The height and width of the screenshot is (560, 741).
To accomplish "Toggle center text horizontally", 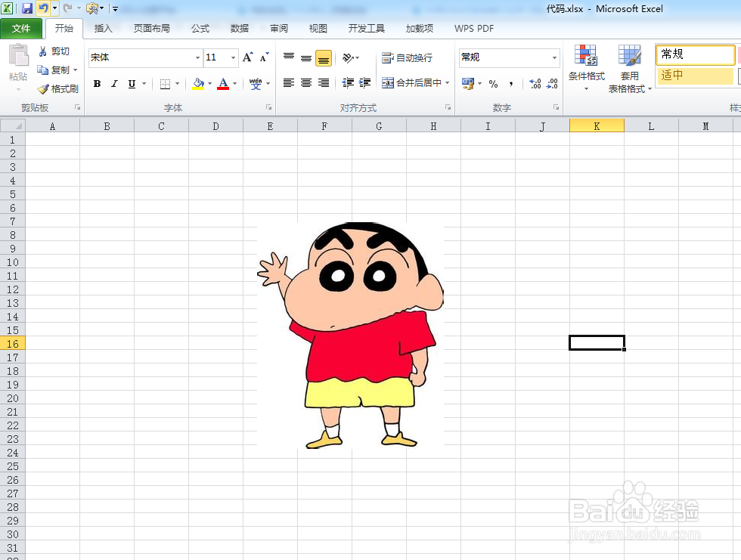I will (x=306, y=83).
